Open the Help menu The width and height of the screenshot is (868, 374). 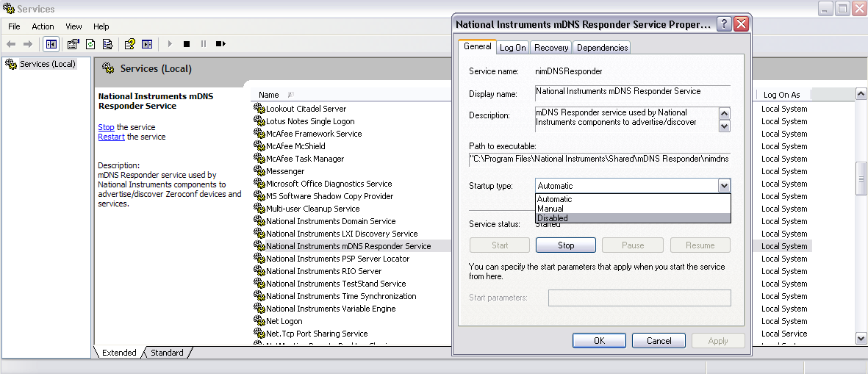pyautogui.click(x=101, y=26)
